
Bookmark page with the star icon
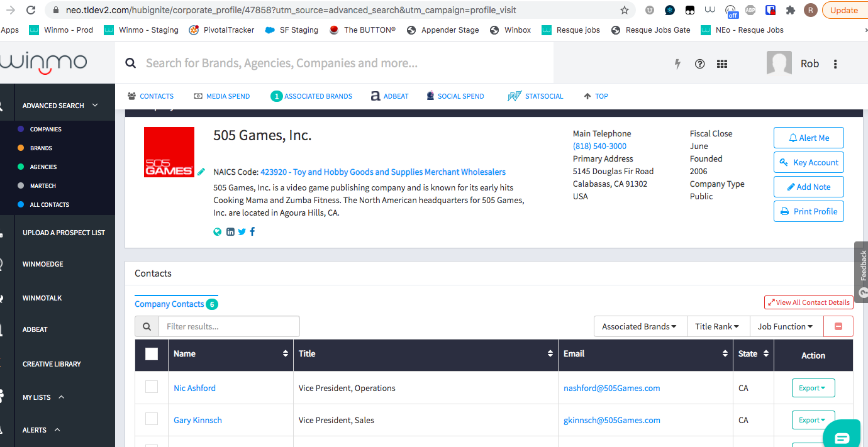(x=624, y=10)
